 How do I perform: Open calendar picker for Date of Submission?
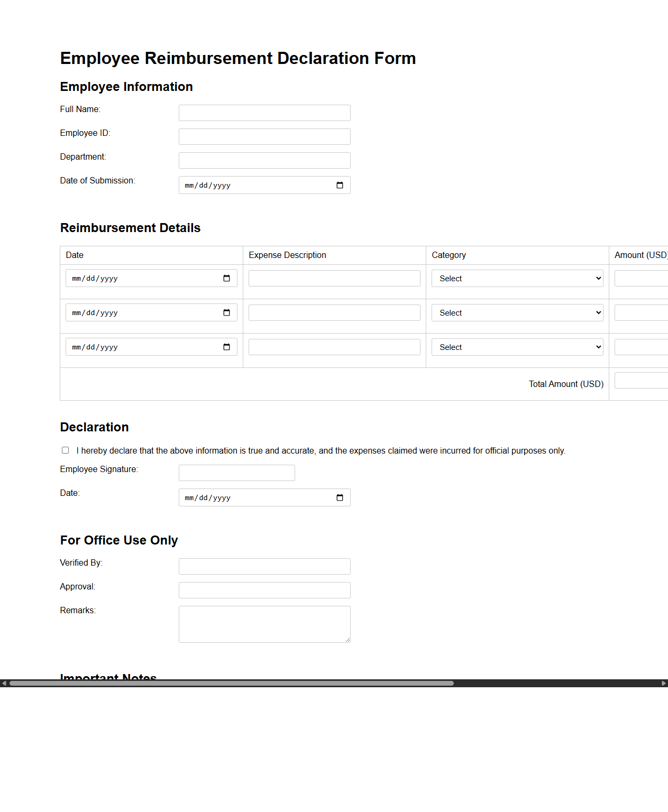tap(340, 185)
